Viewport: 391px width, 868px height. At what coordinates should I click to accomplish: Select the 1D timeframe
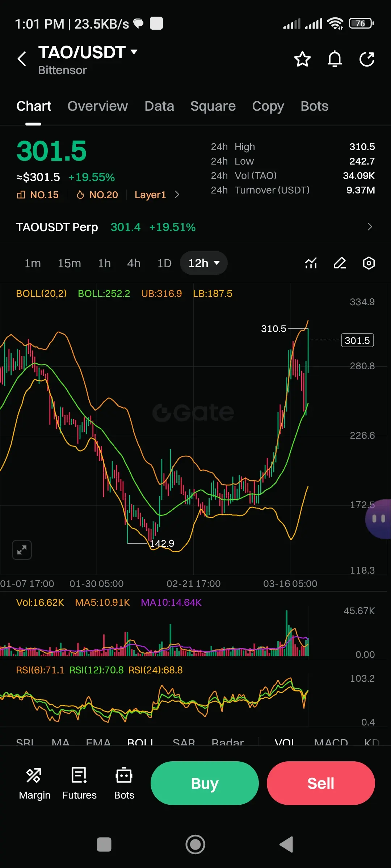click(x=164, y=263)
